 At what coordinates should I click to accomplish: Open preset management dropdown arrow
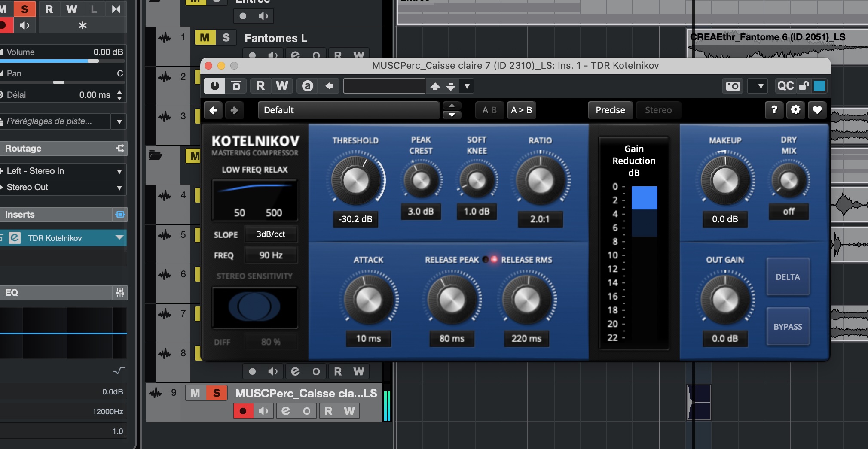[467, 86]
